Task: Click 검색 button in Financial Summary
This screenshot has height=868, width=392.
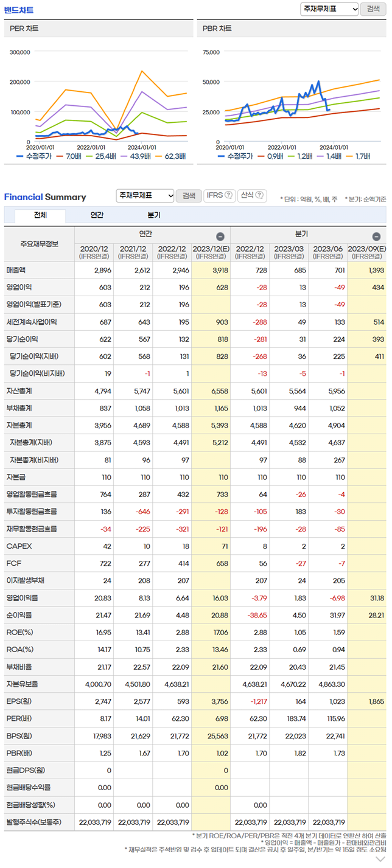Action: tap(189, 196)
